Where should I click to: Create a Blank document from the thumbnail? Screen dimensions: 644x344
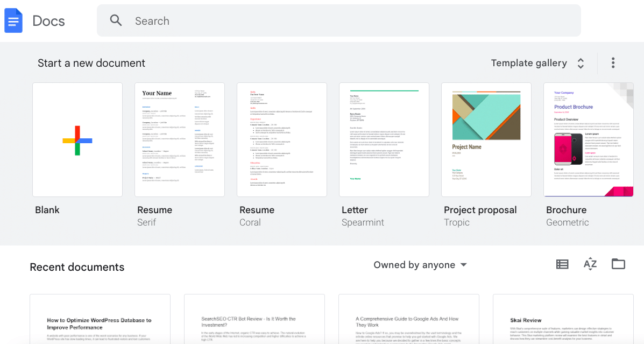[77, 140]
